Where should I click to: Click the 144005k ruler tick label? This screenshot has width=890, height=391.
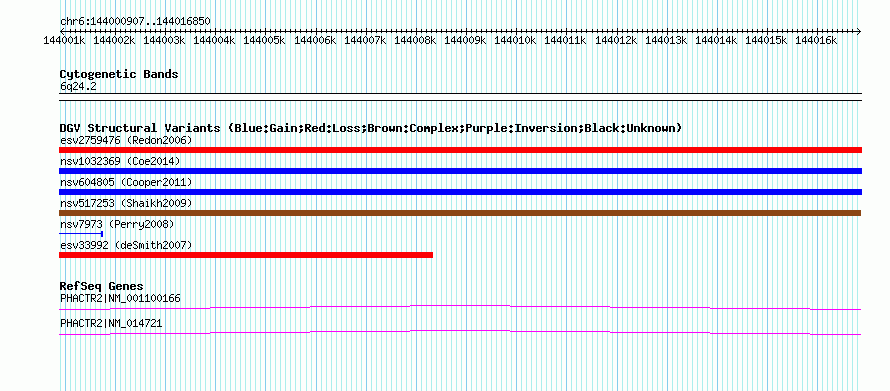click(264, 40)
